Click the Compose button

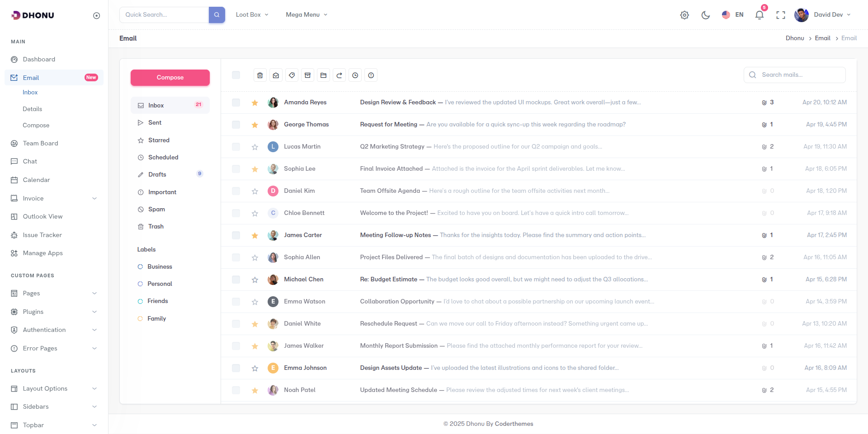click(170, 78)
